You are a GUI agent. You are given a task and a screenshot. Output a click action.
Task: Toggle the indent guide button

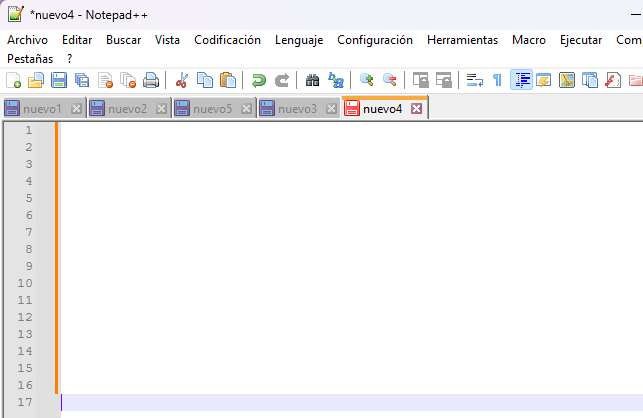click(521, 80)
